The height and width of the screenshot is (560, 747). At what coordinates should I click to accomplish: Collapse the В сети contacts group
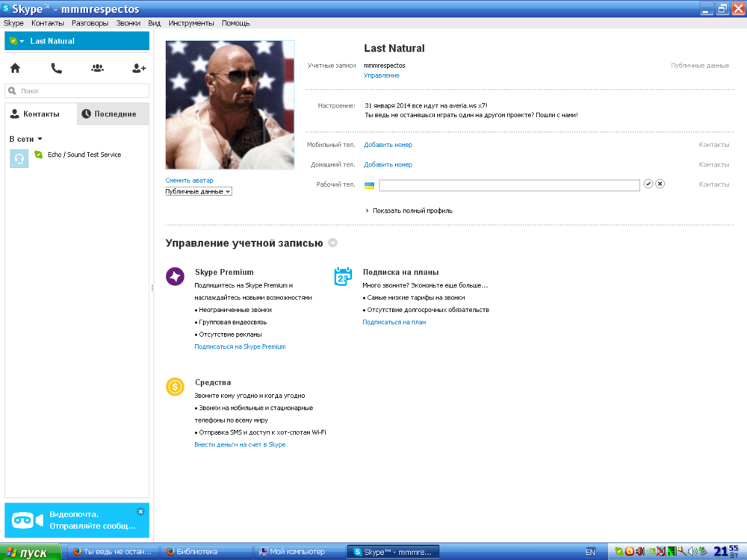coord(25,139)
